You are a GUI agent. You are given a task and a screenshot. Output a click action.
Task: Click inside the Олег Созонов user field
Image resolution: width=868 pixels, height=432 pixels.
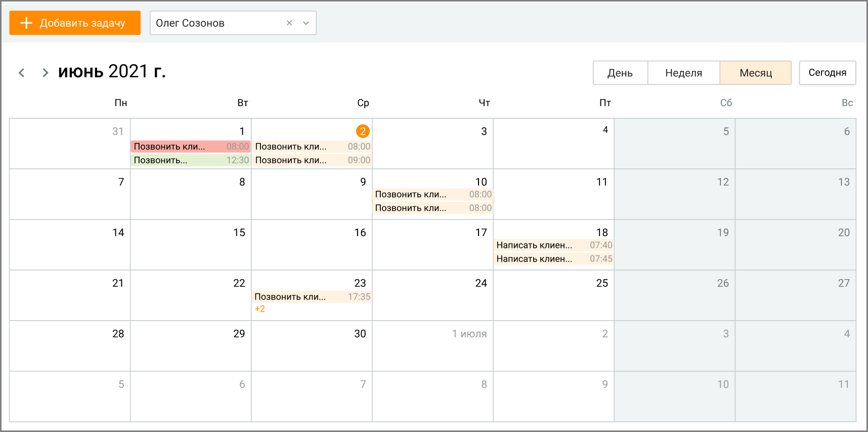tap(218, 23)
